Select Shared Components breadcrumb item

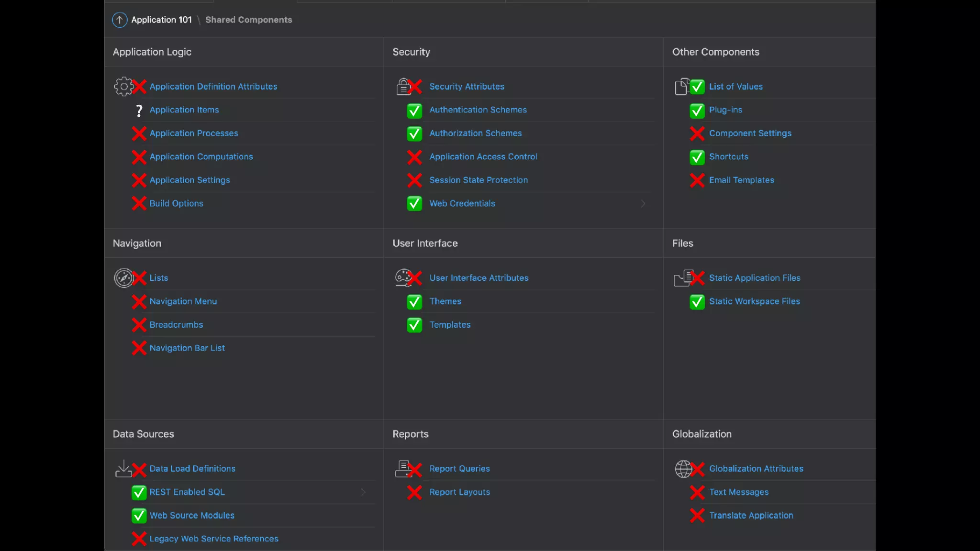tap(248, 20)
